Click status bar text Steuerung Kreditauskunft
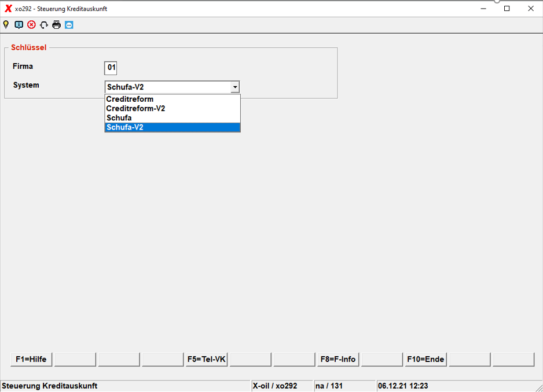 pos(50,386)
